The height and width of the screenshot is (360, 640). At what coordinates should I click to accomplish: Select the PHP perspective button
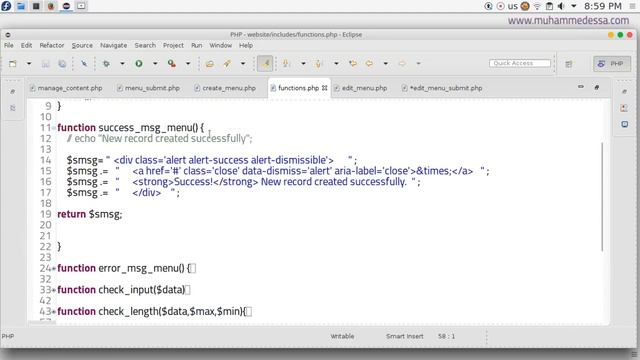click(612, 64)
